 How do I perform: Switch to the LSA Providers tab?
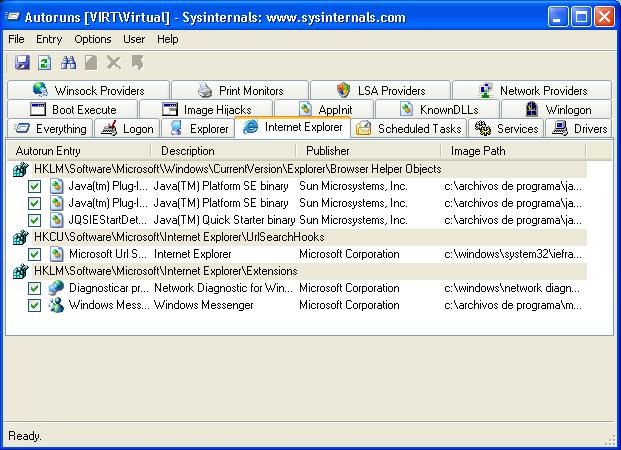[x=381, y=90]
